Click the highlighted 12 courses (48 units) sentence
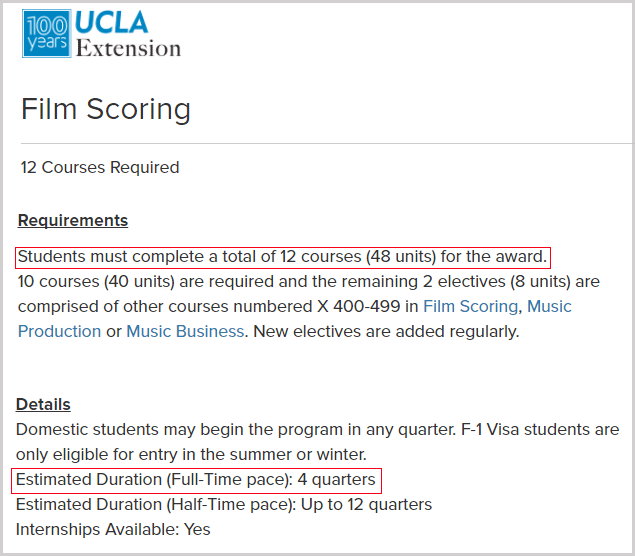Image resolution: width=635 pixels, height=556 pixels. point(283,257)
